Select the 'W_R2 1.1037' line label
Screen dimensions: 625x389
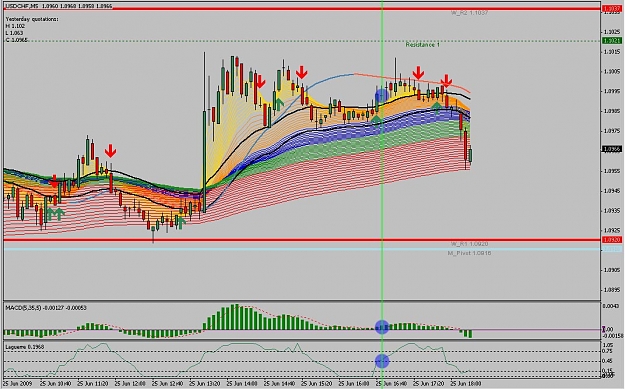point(469,13)
